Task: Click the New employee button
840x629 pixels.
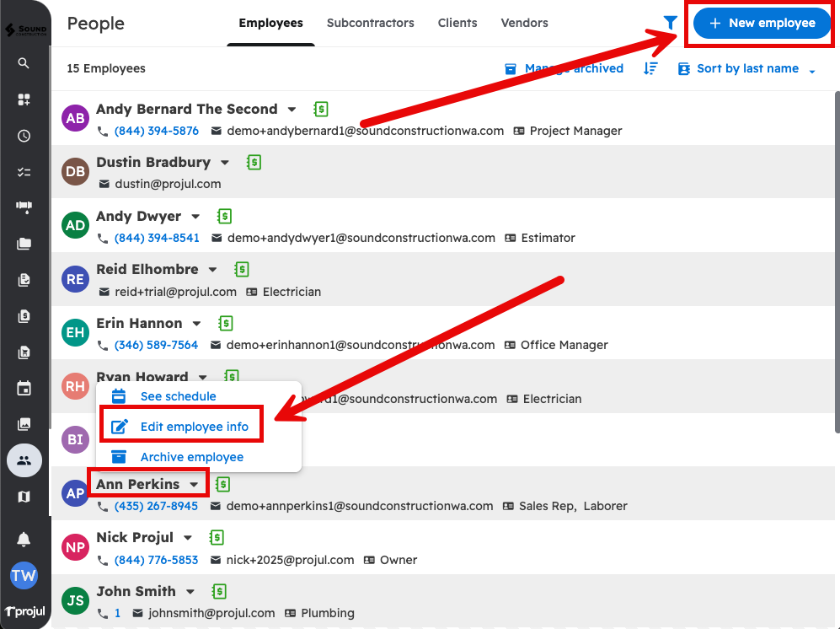Action: tap(762, 24)
